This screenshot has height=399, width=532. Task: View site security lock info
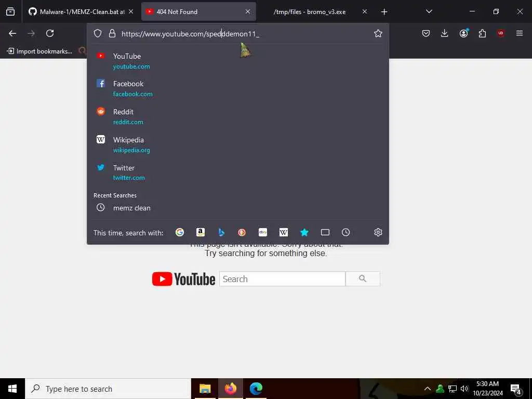112,33
